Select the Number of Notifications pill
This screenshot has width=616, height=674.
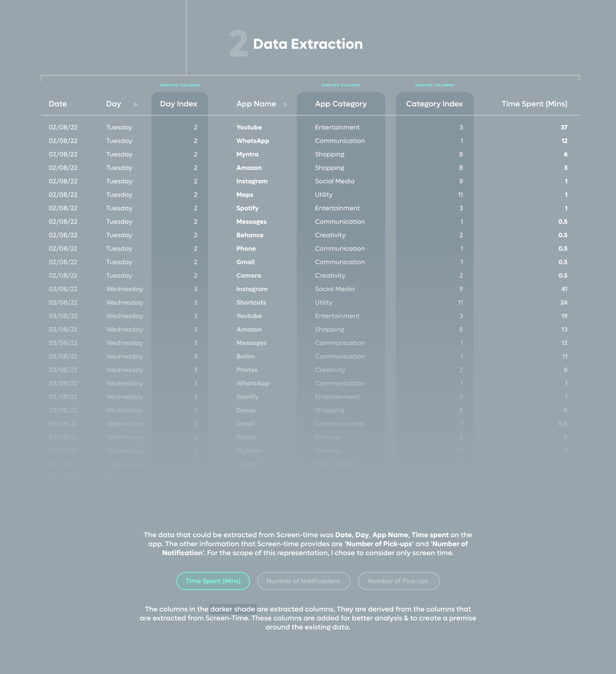pyautogui.click(x=303, y=581)
